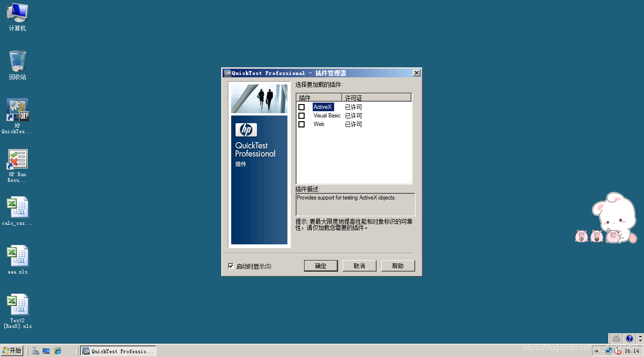
Task: Click the add-in description text box
Action: coord(356,204)
